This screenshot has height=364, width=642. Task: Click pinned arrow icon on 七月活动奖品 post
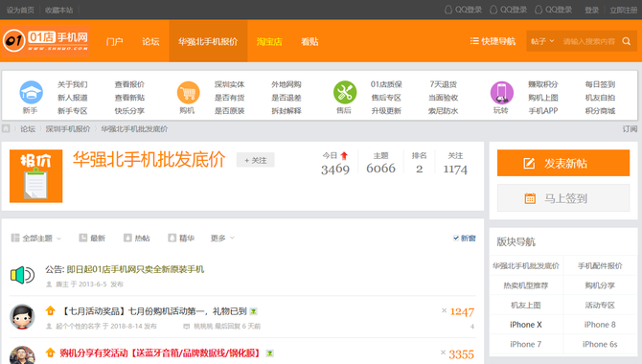(x=50, y=310)
